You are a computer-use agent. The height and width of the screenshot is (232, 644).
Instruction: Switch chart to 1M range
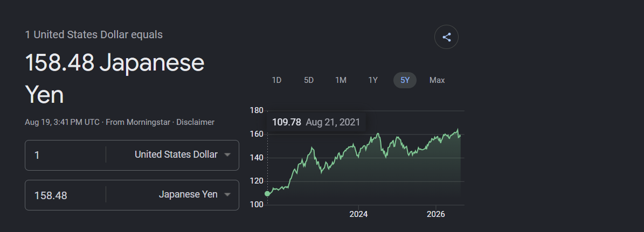point(341,80)
